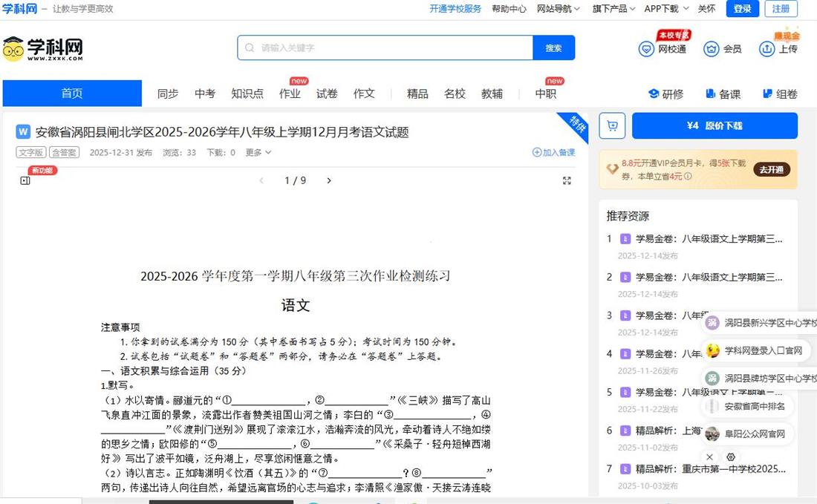Viewport: 817px width, 504px height.
Task: Toggle the document sidebar panel icon
Action: (x=25, y=180)
